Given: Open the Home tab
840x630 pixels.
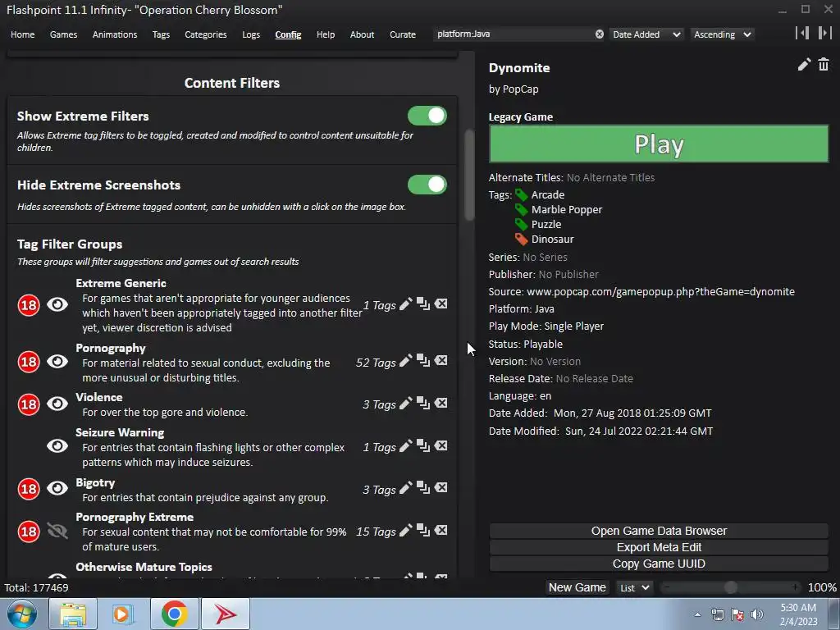Looking at the screenshot, I should click(x=22, y=34).
